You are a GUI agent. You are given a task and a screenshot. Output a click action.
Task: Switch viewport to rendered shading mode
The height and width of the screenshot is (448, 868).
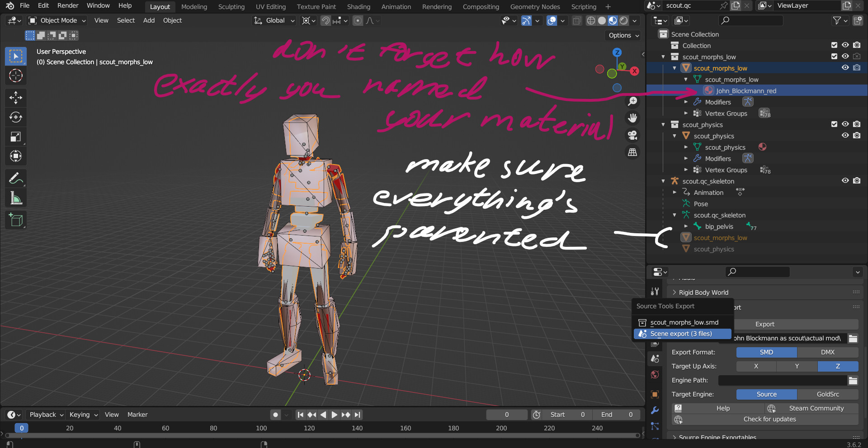click(623, 20)
